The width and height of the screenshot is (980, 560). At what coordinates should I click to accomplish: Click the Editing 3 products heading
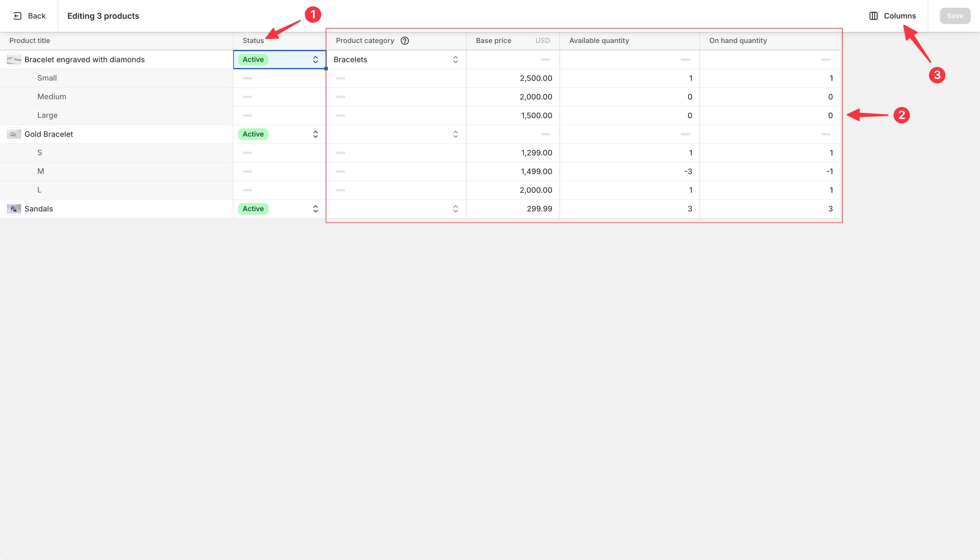(x=103, y=16)
